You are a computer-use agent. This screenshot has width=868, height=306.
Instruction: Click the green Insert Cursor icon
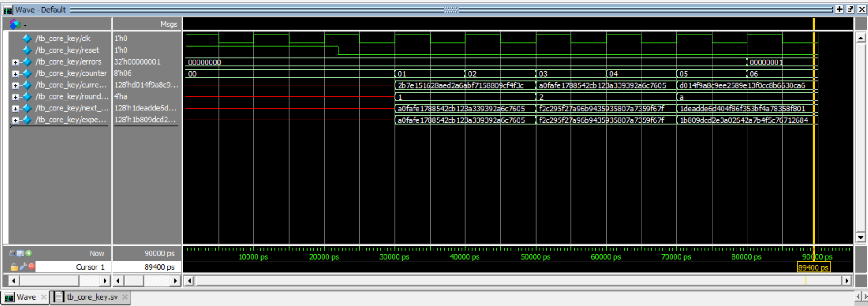point(29,253)
